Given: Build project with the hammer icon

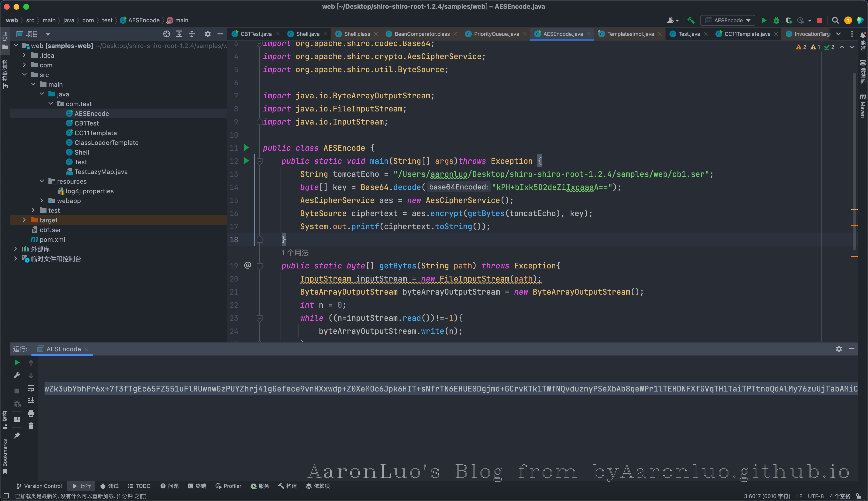Looking at the screenshot, I should point(690,20).
